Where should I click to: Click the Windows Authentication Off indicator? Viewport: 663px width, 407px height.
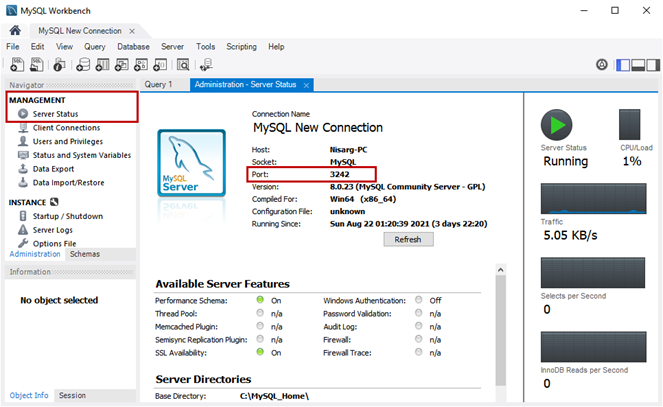click(x=419, y=300)
